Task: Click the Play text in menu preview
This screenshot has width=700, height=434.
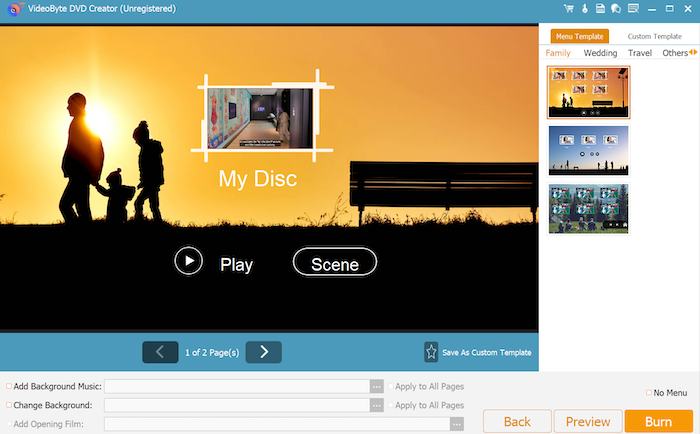Action: [x=236, y=264]
